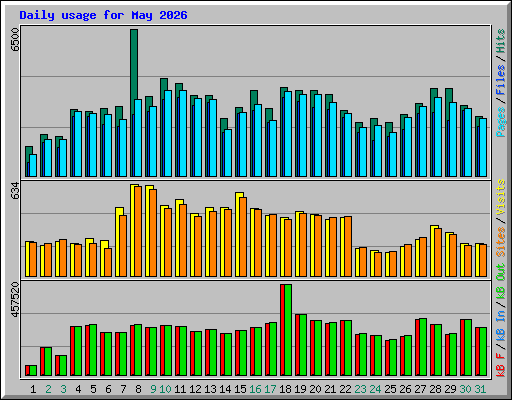The width and height of the screenshot is (512, 400).
Task: Click day 2 on the x-axis
Action: [x=48, y=389]
